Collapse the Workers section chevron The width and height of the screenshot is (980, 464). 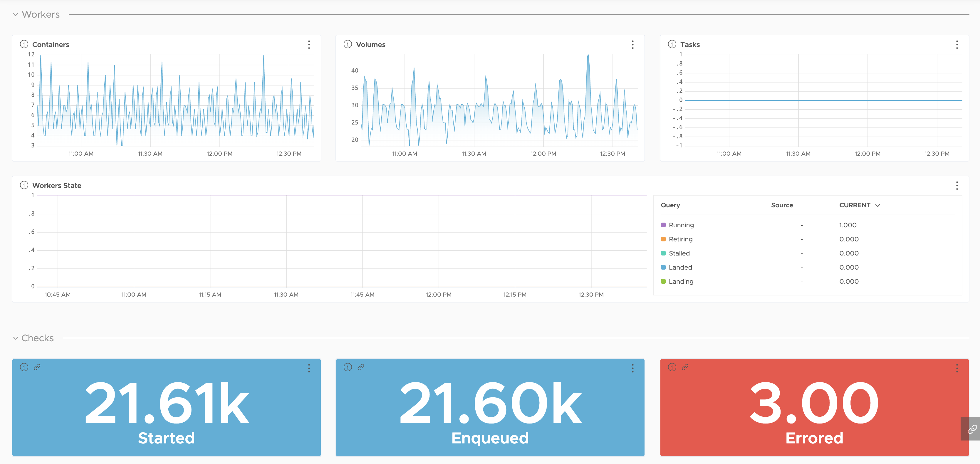click(15, 14)
